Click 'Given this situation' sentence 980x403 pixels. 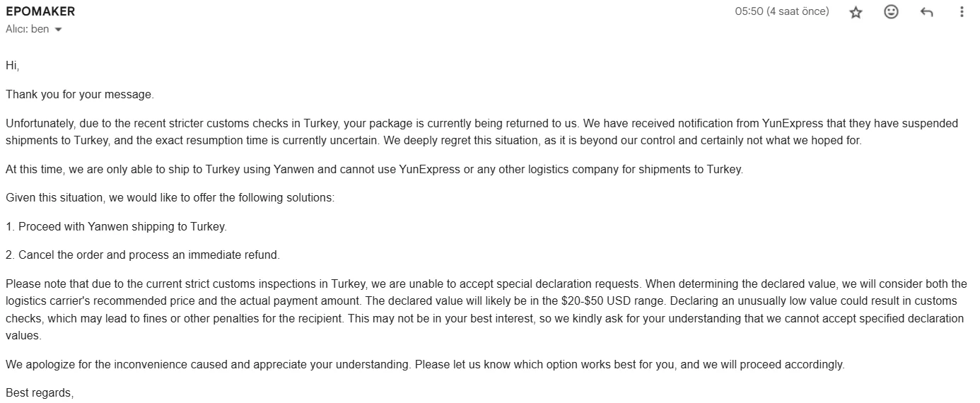(170, 198)
